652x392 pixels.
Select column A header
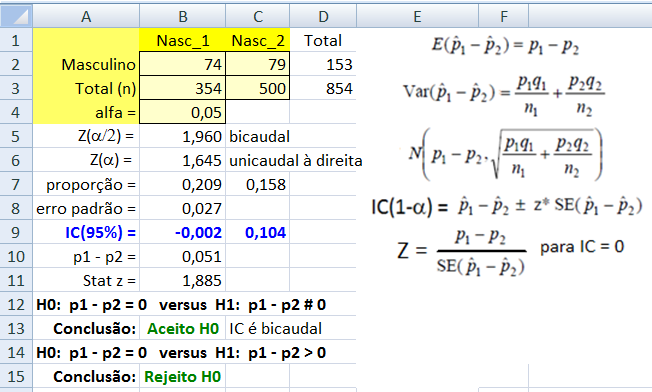86,16
